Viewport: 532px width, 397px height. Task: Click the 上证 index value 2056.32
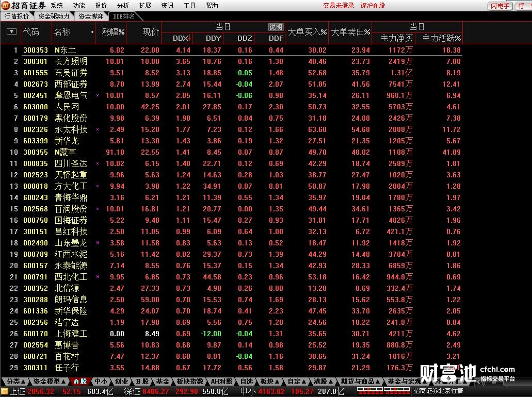tap(41, 391)
